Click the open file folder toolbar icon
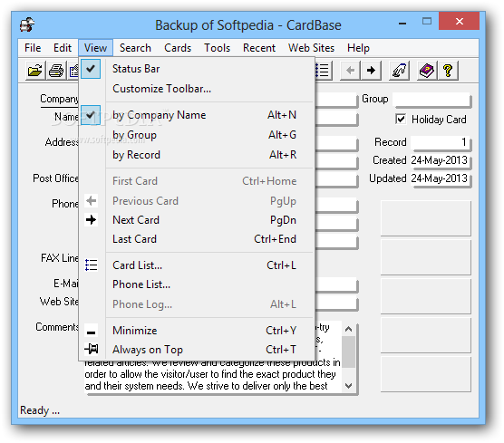The image size is (504, 443). [x=34, y=71]
